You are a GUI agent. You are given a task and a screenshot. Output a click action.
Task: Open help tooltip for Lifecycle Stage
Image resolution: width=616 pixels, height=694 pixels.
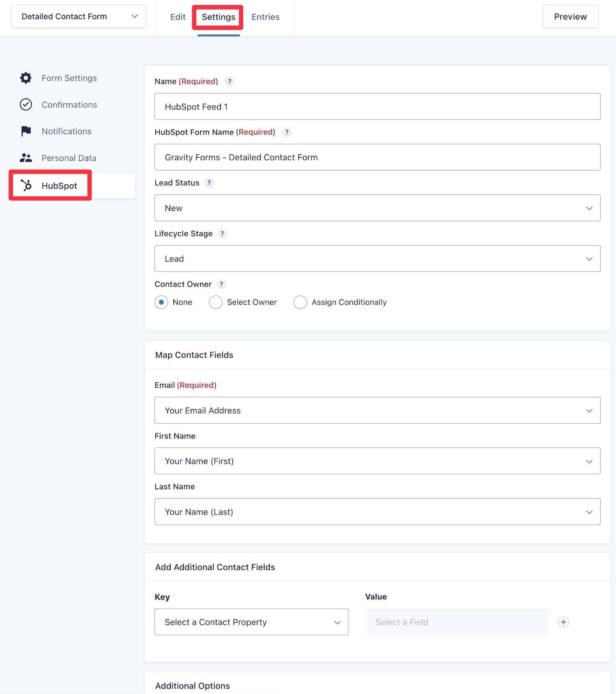coord(222,233)
